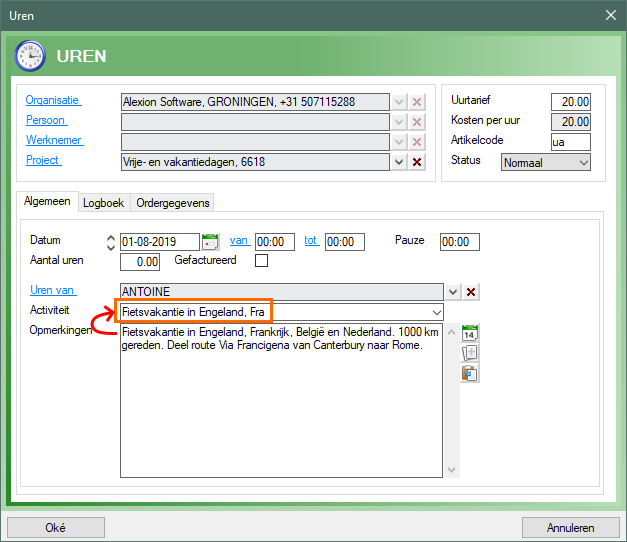Click the Artikelcode field containing ua
This screenshot has height=542, width=627.
(x=571, y=142)
